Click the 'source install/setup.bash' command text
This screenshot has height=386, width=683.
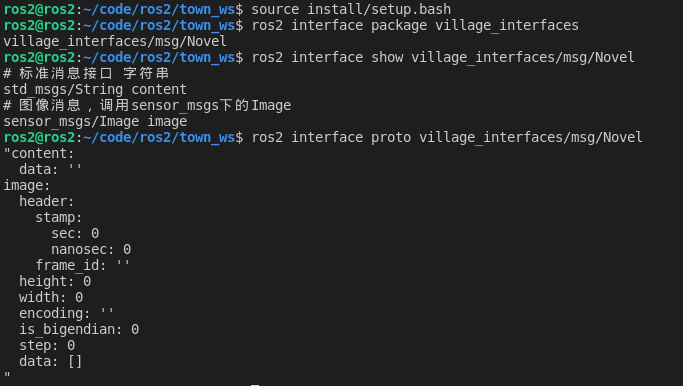click(x=351, y=9)
